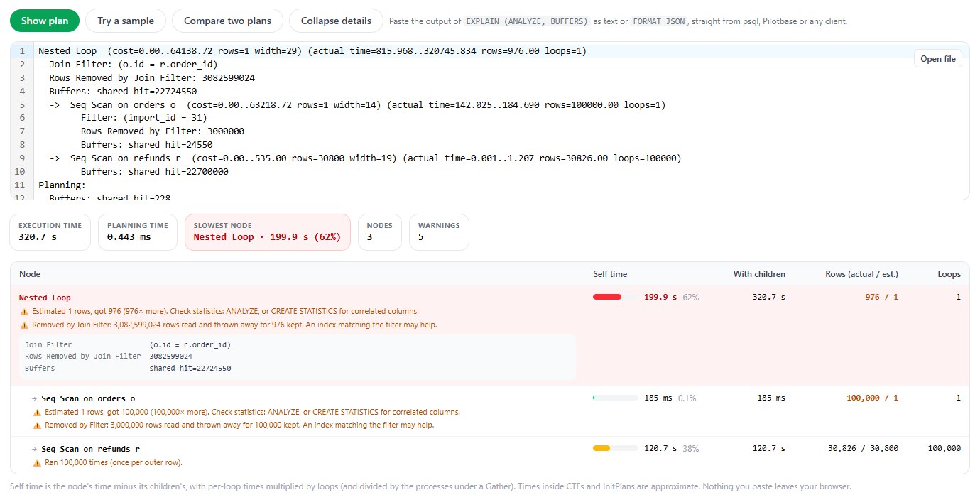Collapse details of all nodes

tap(336, 21)
